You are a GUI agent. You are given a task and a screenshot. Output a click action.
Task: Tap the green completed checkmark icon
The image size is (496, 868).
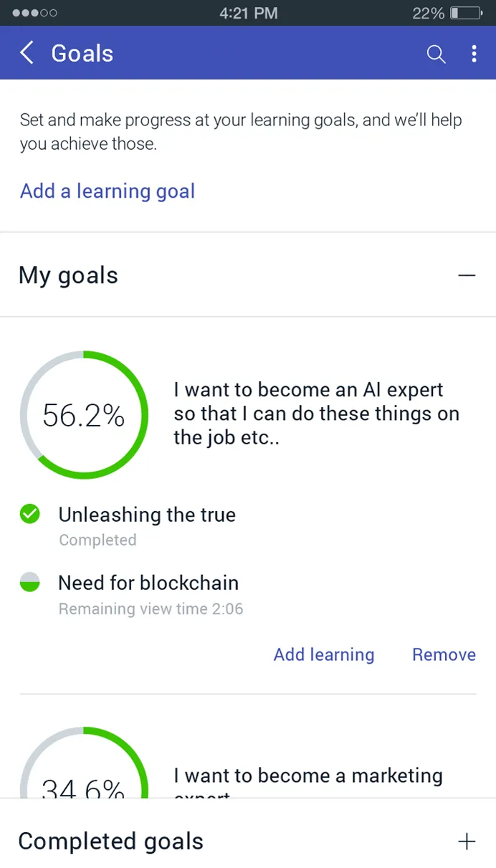coord(29,514)
